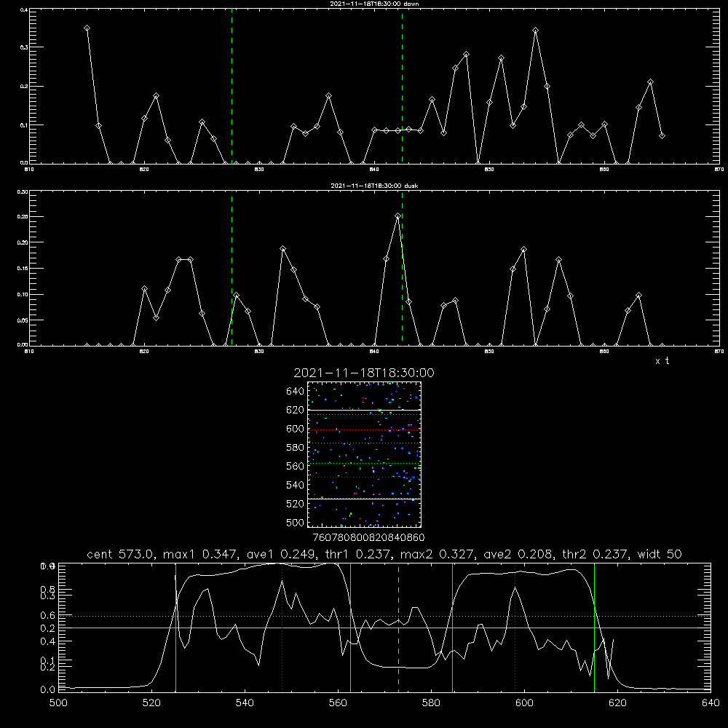Click the '0.25' y-axis label in dusk plot
The height and width of the screenshot is (728, 728).
23,217
